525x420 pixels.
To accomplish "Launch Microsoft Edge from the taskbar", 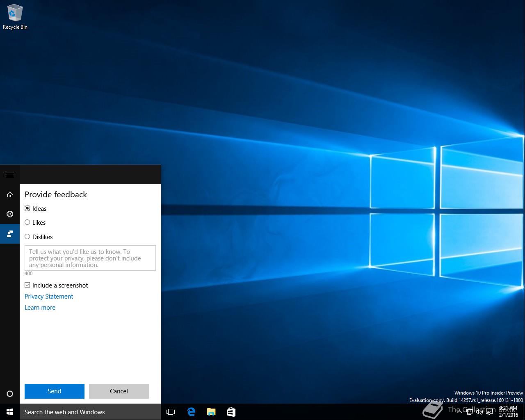I will pyautogui.click(x=191, y=412).
